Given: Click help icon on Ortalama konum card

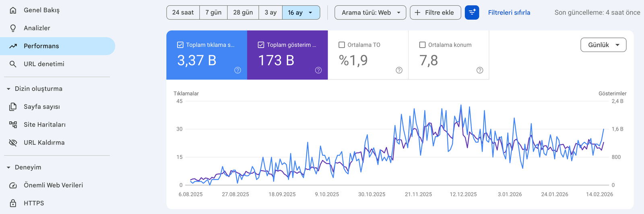Looking at the screenshot, I should pos(480,70).
